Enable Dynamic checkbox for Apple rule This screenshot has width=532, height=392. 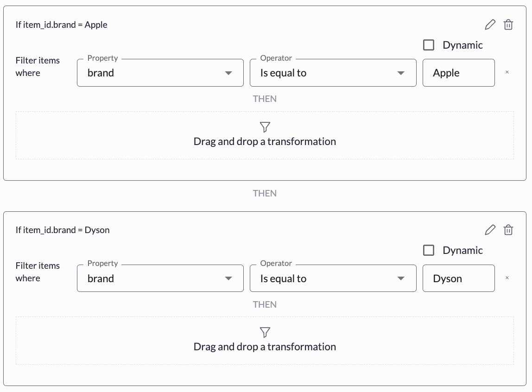[x=429, y=45]
